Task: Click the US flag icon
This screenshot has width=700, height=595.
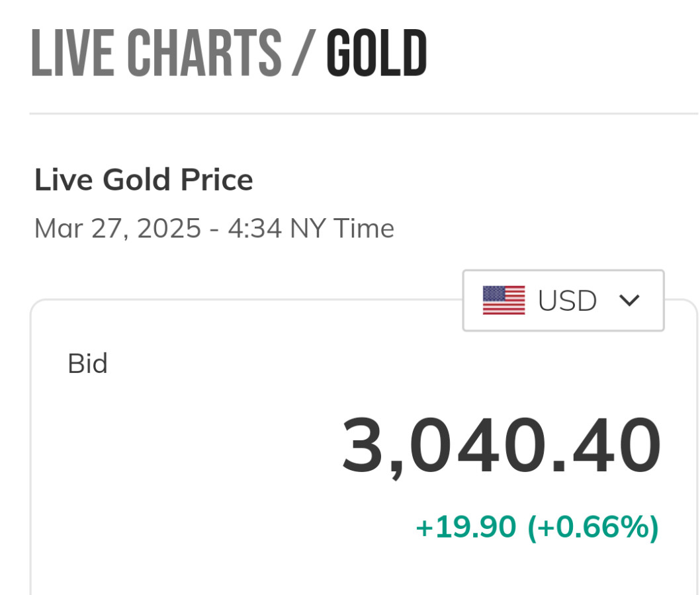Action: point(503,300)
